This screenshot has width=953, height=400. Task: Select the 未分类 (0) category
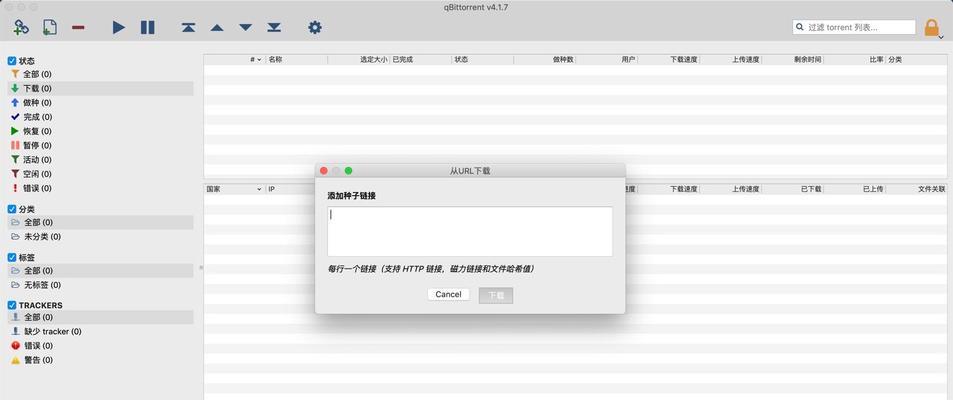pyautogui.click(x=100, y=236)
